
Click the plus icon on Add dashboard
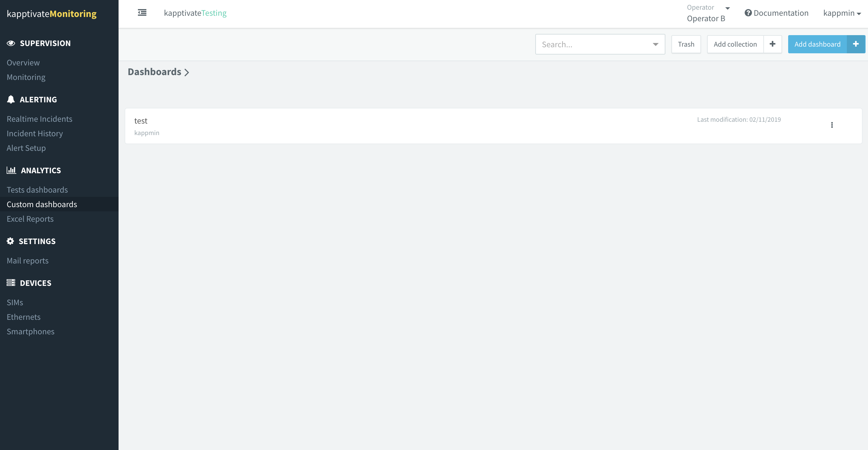click(856, 44)
